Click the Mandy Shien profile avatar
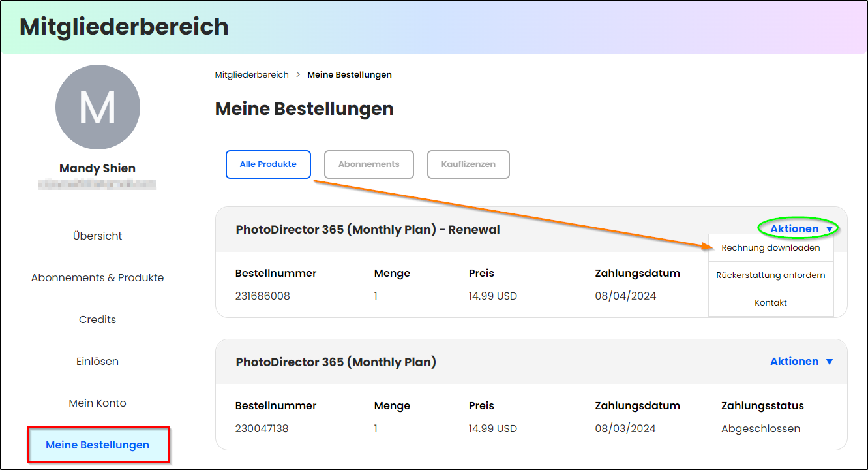The width and height of the screenshot is (868, 470). tap(98, 107)
